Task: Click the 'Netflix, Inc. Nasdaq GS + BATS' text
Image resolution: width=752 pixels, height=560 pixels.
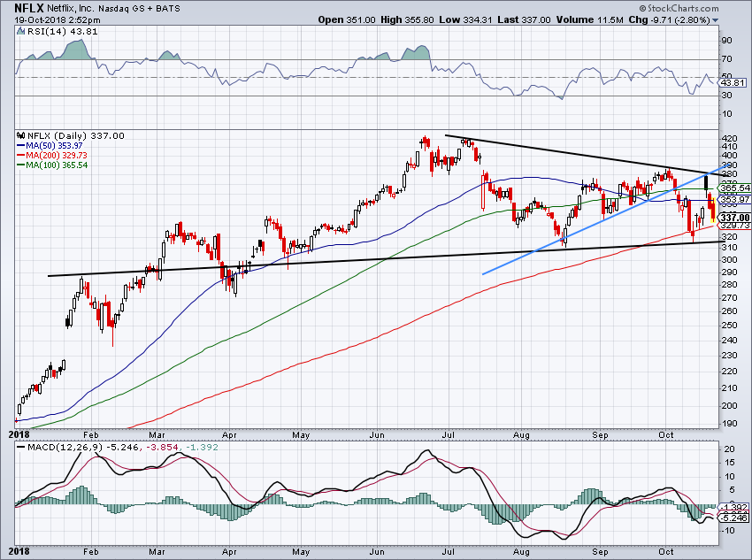Action: click(x=113, y=8)
